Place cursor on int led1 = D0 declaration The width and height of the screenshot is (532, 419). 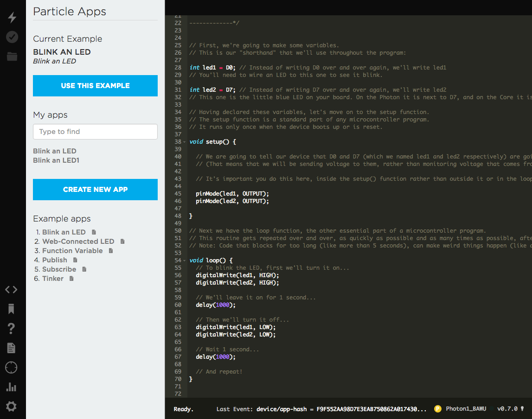[212, 68]
